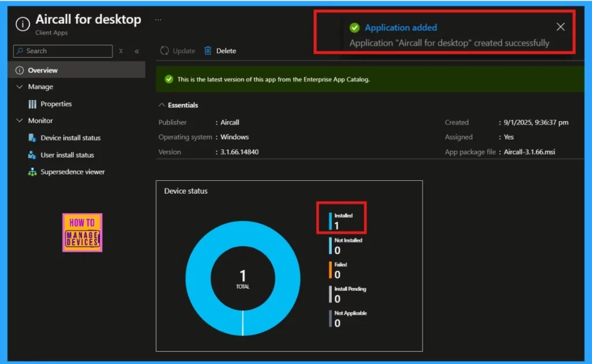Click the Aircall for desktop page title
592x364 pixels.
pyautogui.click(x=88, y=19)
